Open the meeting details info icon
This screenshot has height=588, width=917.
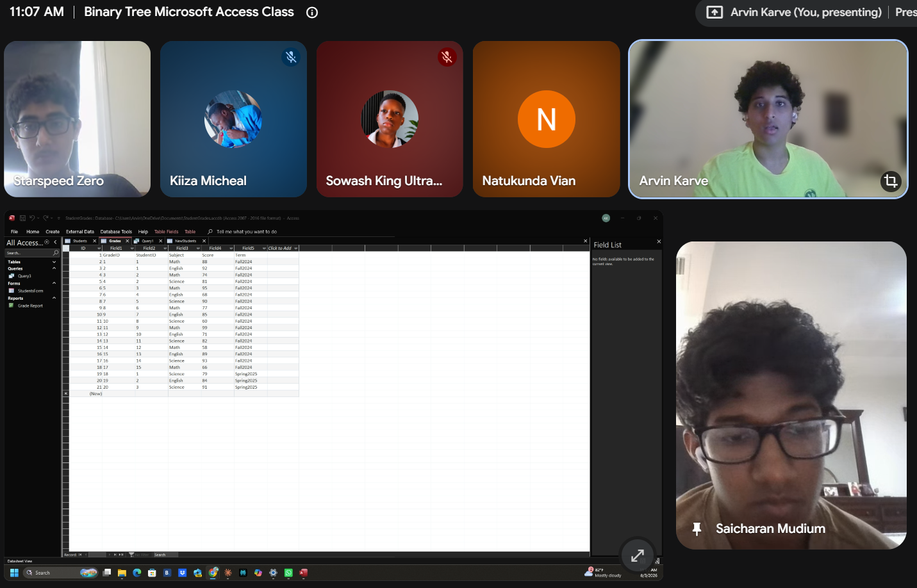pos(312,12)
